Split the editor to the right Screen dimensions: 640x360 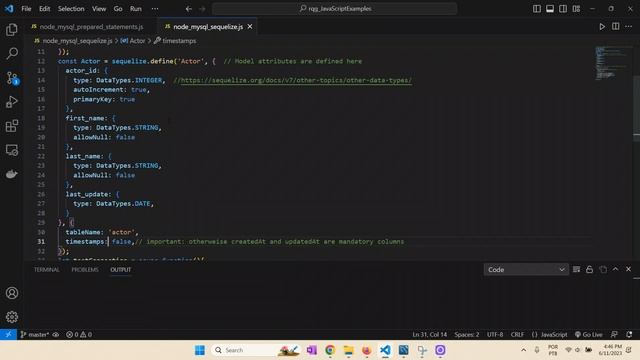[616, 27]
